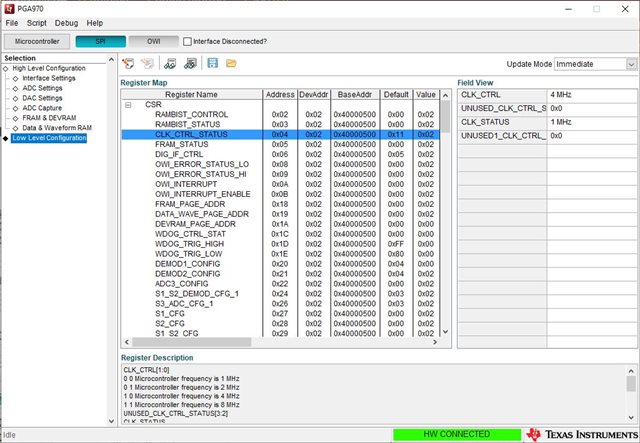The height and width of the screenshot is (443, 640).
Task: Click the Register Description scroll up arrow
Action: 631,371
